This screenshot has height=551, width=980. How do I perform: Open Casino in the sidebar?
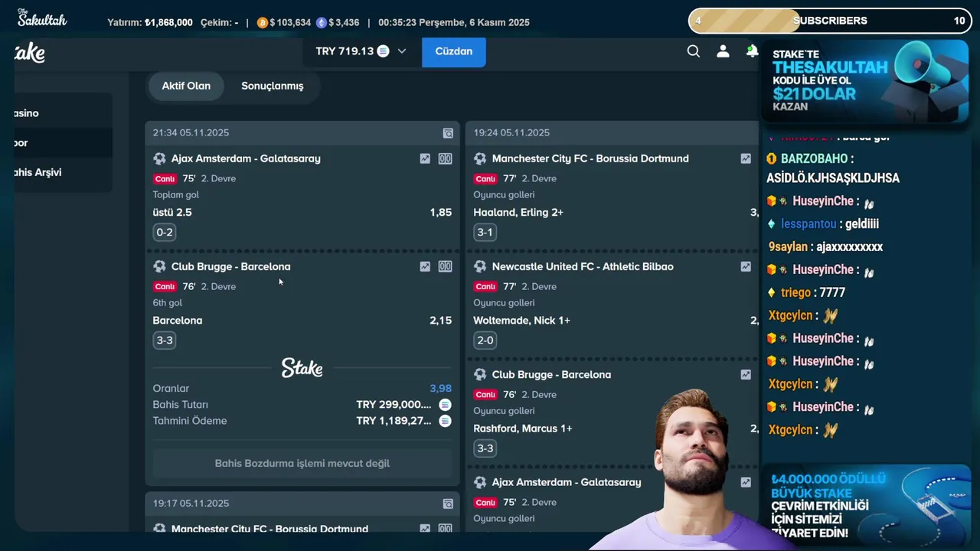63,113
